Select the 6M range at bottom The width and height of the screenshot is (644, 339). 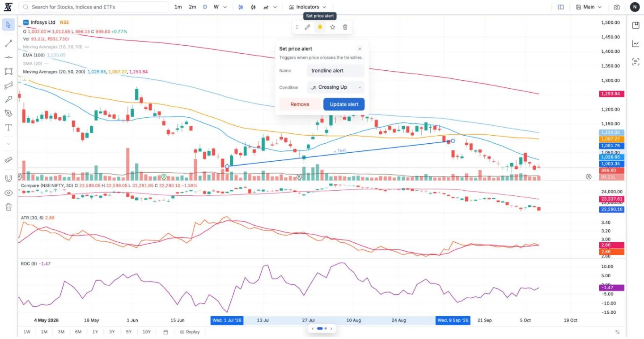point(78,332)
